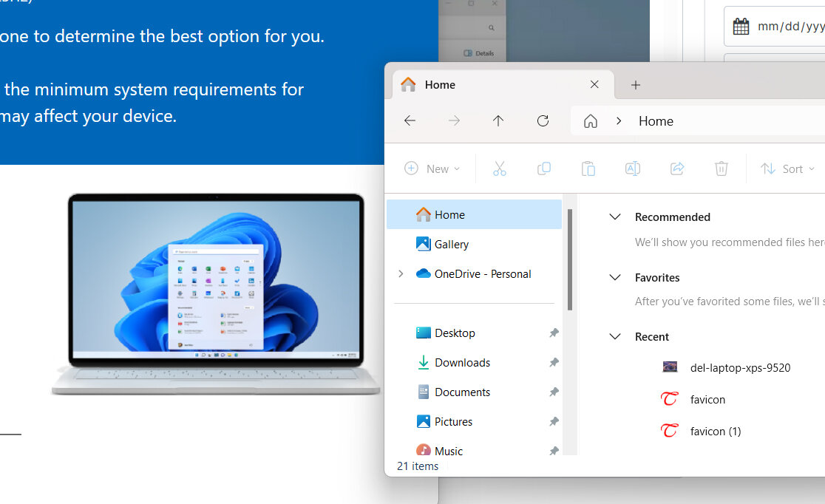Open Pictures in the sidebar
Screen dimensions: 825x504
click(474, 421)
